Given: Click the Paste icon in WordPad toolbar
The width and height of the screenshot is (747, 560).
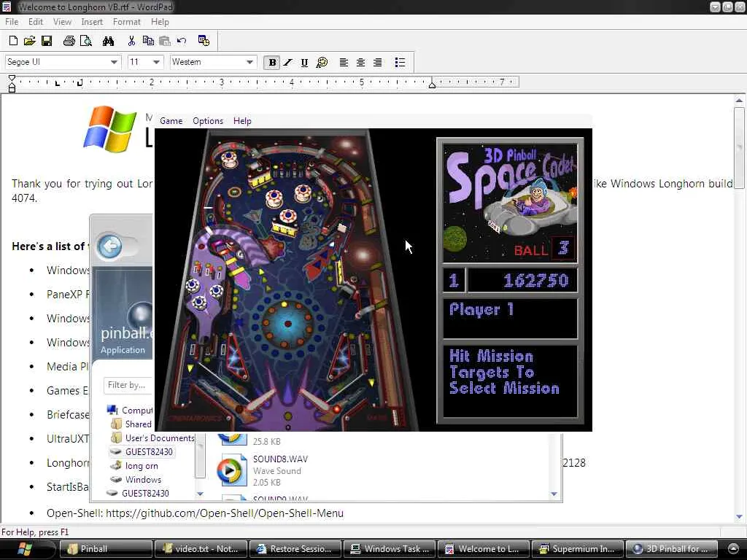Looking at the screenshot, I should [165, 41].
